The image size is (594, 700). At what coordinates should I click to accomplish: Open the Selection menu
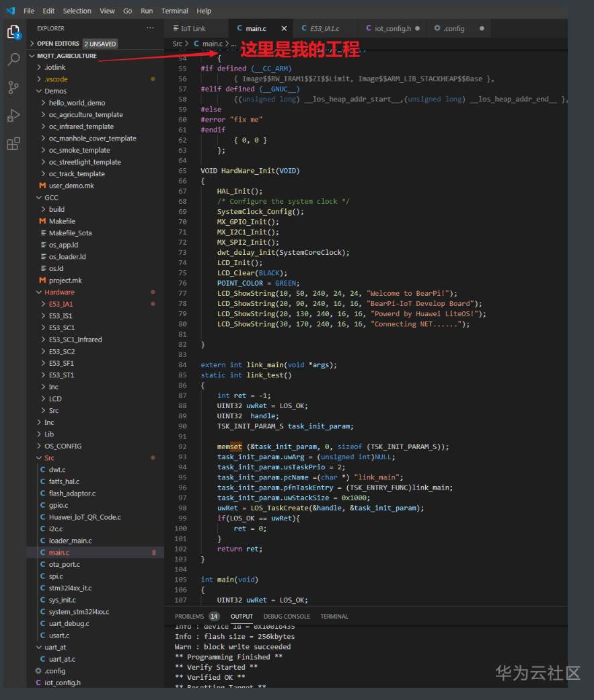[77, 11]
